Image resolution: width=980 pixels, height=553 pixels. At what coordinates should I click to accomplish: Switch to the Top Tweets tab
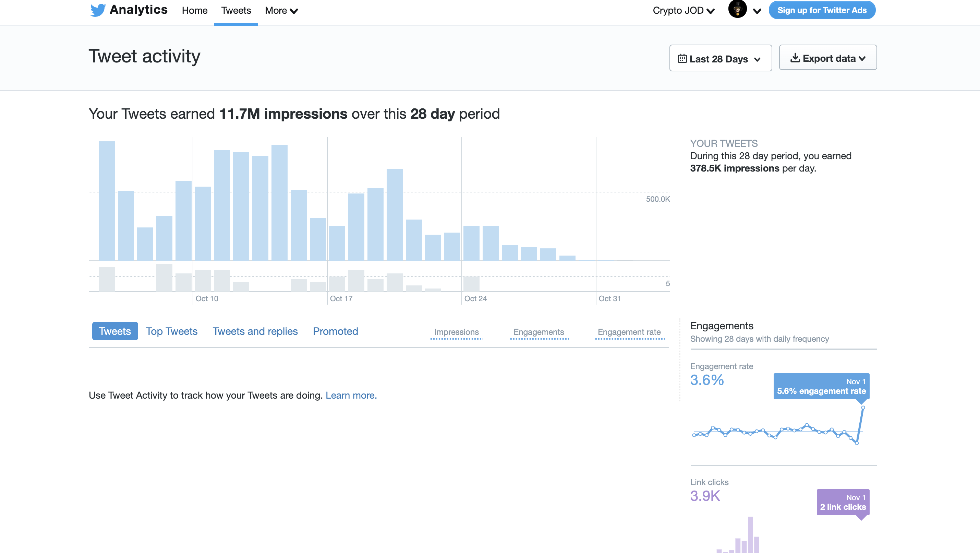click(x=172, y=331)
